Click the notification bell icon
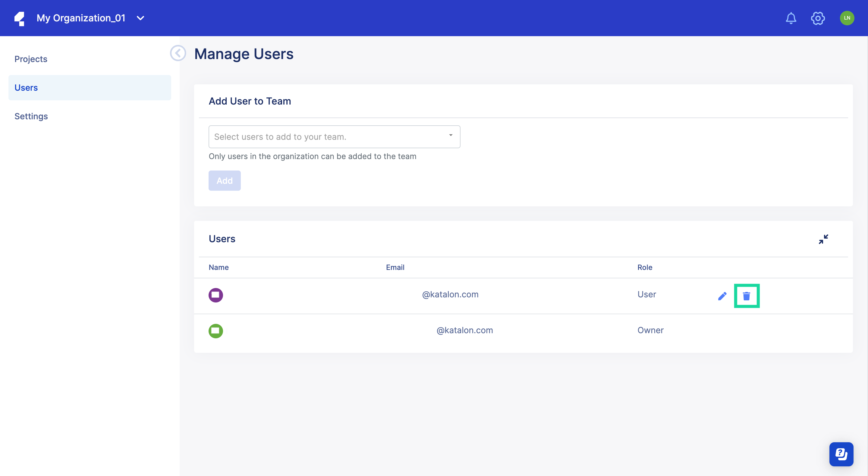This screenshot has height=476, width=868. (791, 17)
